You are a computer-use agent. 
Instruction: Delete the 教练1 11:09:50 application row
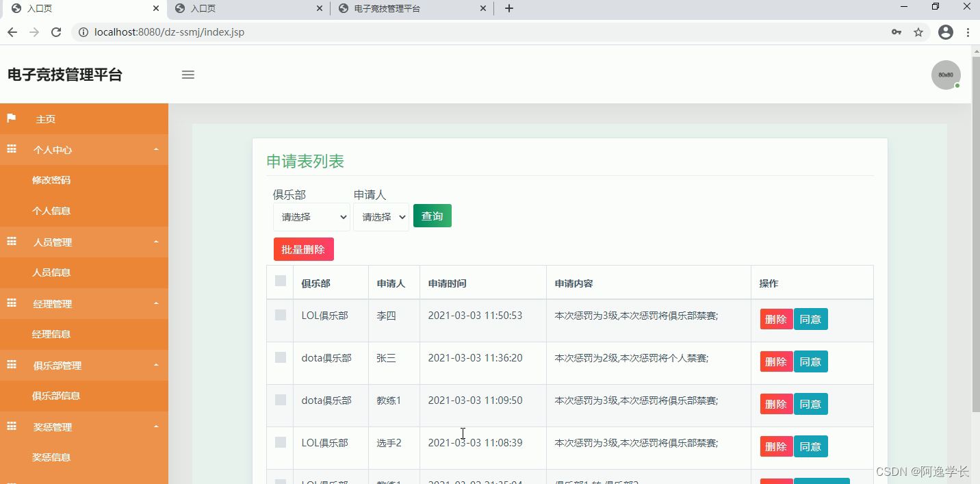click(x=776, y=404)
